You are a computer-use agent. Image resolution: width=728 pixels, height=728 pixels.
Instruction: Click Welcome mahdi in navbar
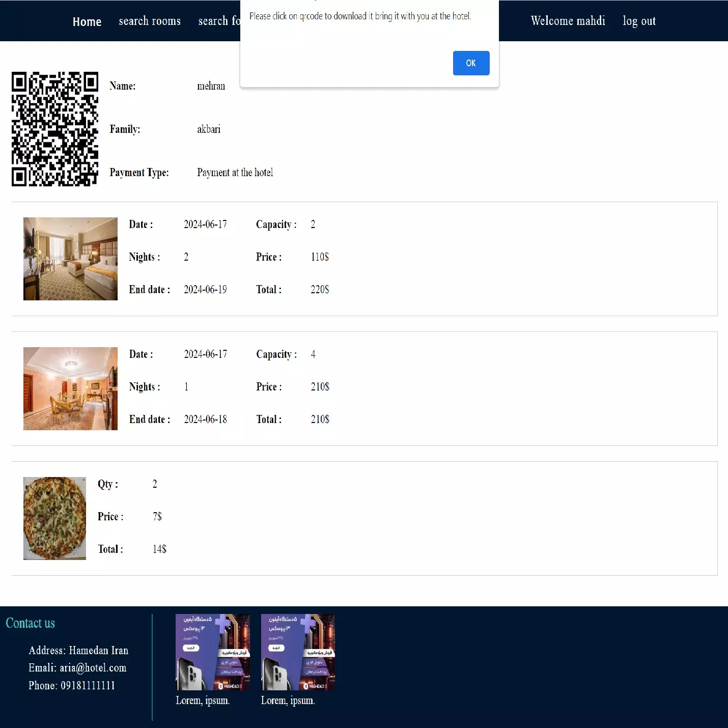coord(568,21)
